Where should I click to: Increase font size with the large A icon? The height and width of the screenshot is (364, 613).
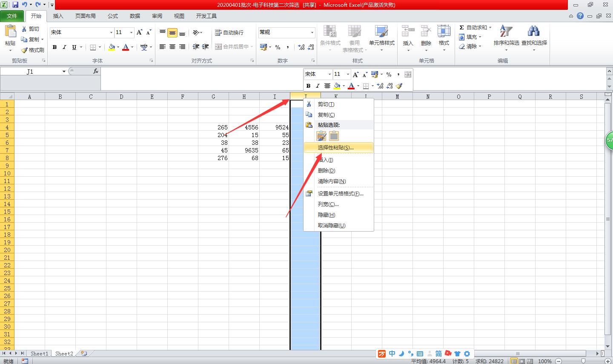[140, 32]
